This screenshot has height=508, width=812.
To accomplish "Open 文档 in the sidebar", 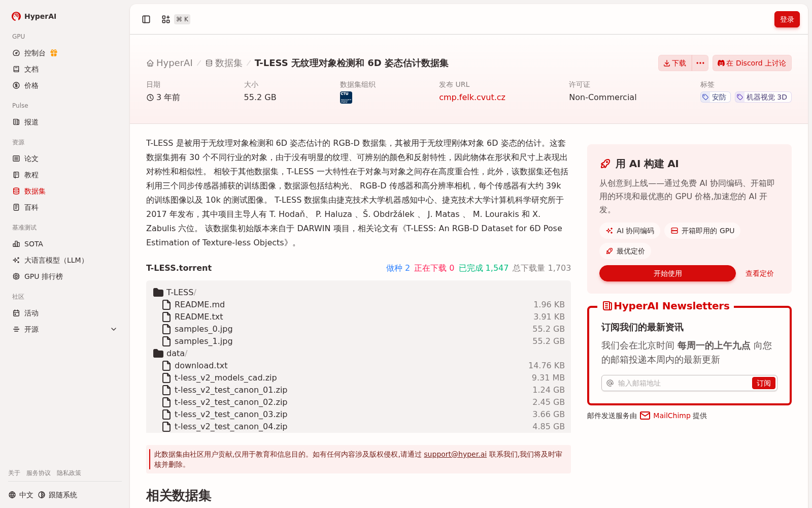I will pos(31,69).
